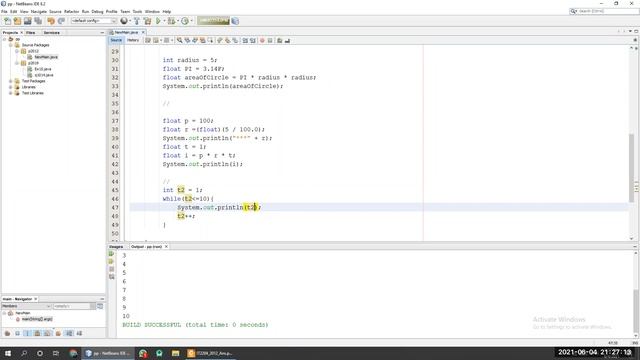Click the Open Project toolbar icon
The image size is (640, 360).
pos(27,21)
